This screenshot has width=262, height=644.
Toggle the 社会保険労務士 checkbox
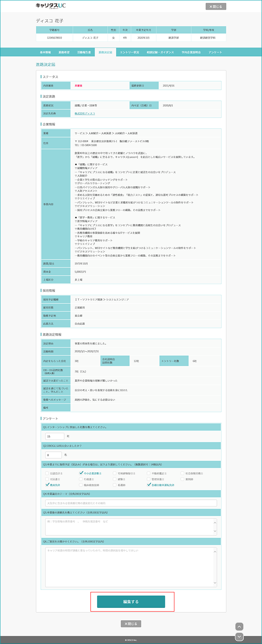[x=182, y=473]
